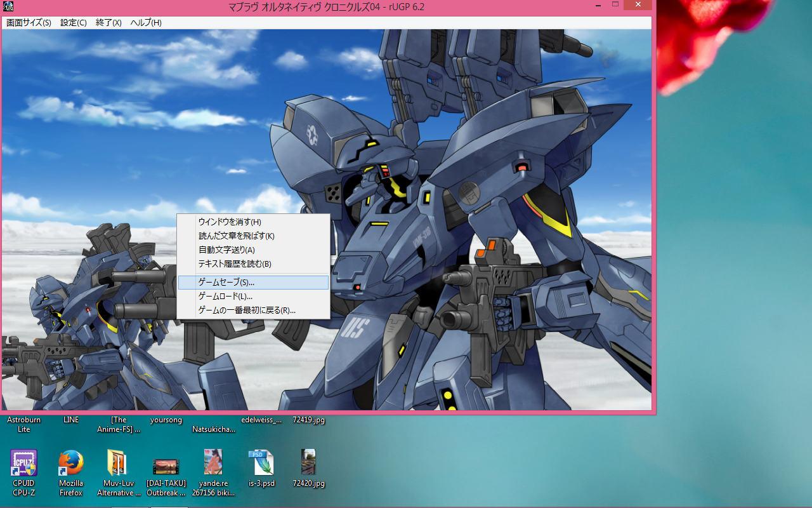Select the [The Anime-FS] desktop label

[119, 424]
